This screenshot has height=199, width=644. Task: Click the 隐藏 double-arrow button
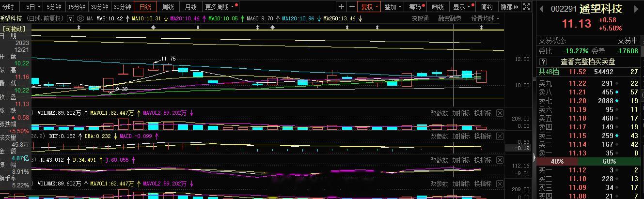point(510,7)
